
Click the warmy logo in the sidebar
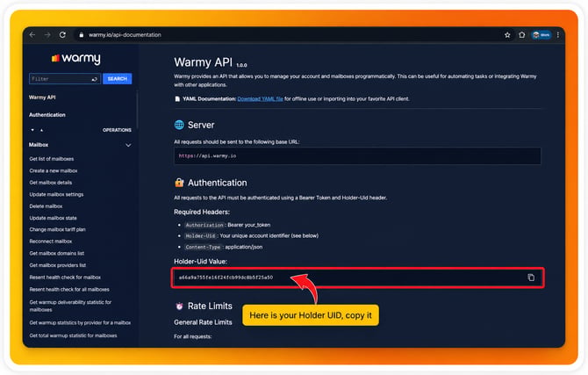(76, 59)
